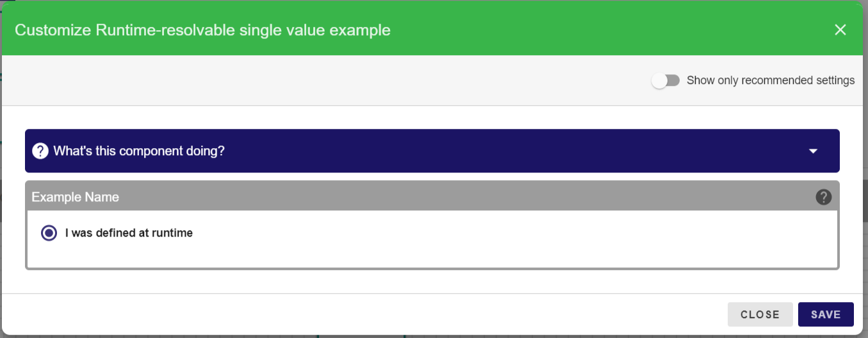Click the 'I was defined at runtime' label text

(129, 233)
